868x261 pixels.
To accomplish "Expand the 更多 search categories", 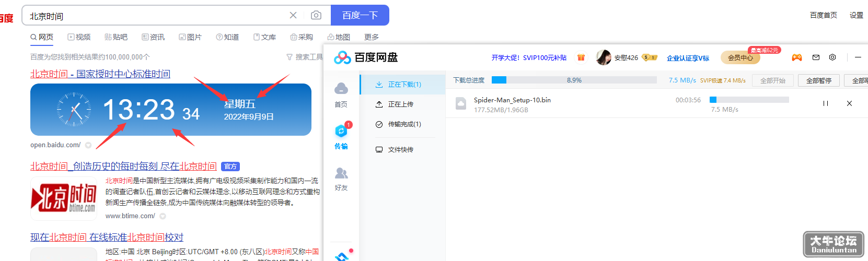I will [x=372, y=37].
